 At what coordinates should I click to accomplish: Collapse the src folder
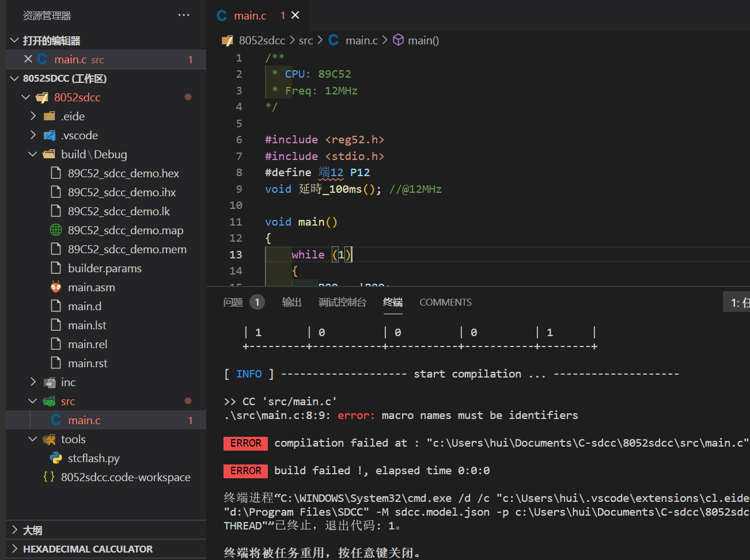pos(33,401)
